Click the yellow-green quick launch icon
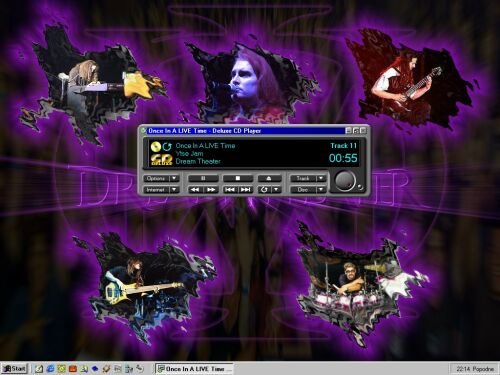500x375 pixels. tap(61, 369)
